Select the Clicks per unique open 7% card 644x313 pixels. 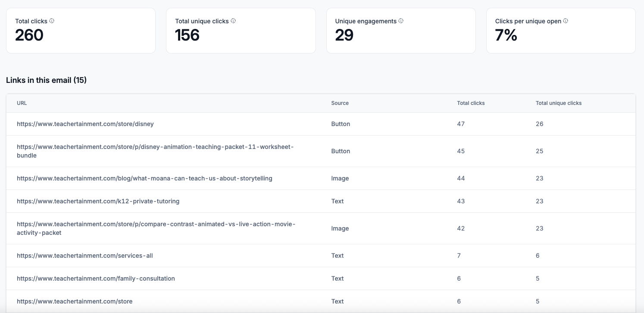561,31
